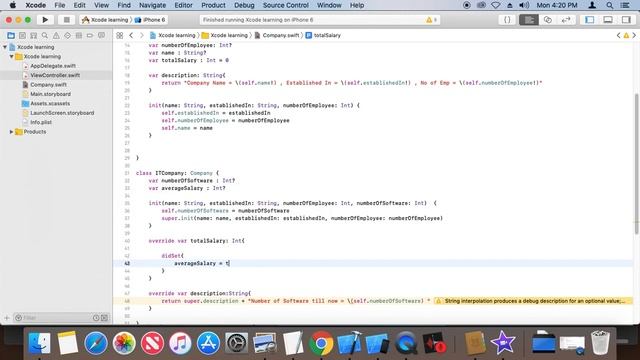This screenshot has height=360, width=640.
Task: Toggle the inspectors panel visibility
Action: tap(626, 20)
